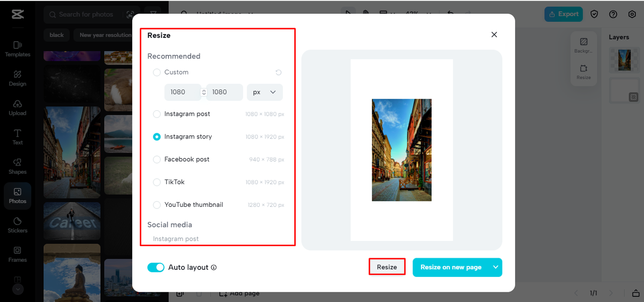644x302 pixels.
Task: Click the aspect ratio link between size fields
Action: pyautogui.click(x=204, y=92)
